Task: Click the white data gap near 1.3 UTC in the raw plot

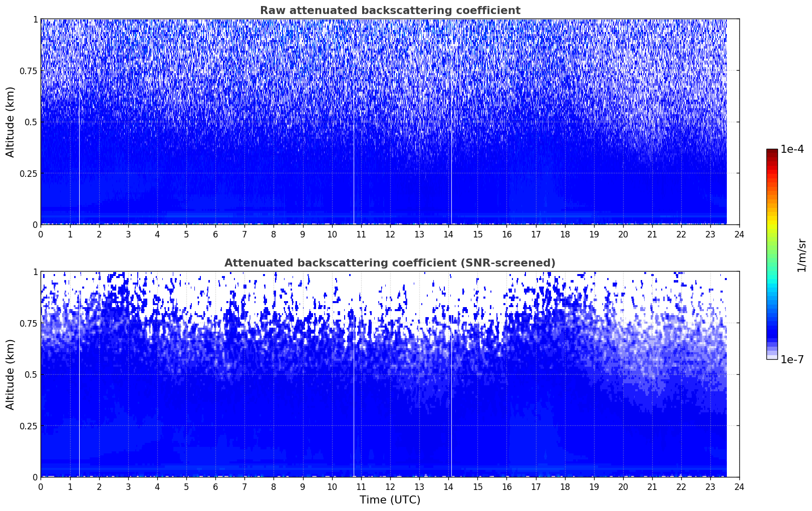Action: (79, 122)
